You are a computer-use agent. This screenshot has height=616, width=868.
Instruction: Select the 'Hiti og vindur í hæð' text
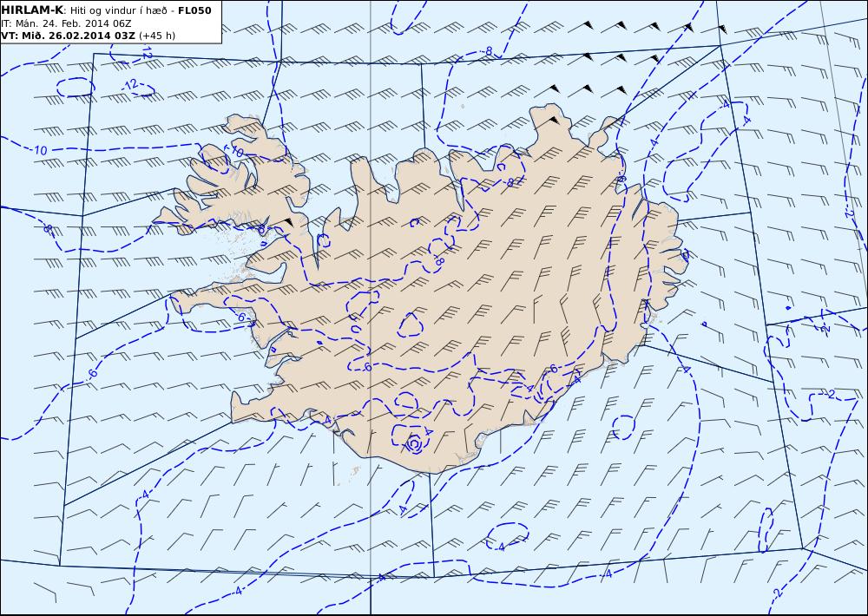click(x=116, y=10)
